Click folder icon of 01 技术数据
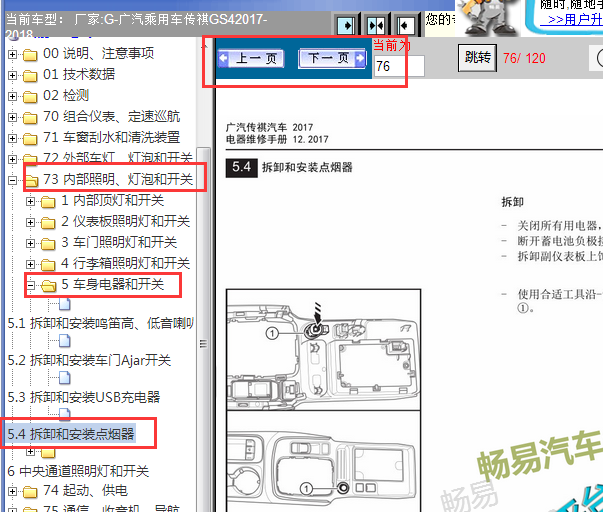Viewport: 603px width, 512px height. tap(30, 76)
